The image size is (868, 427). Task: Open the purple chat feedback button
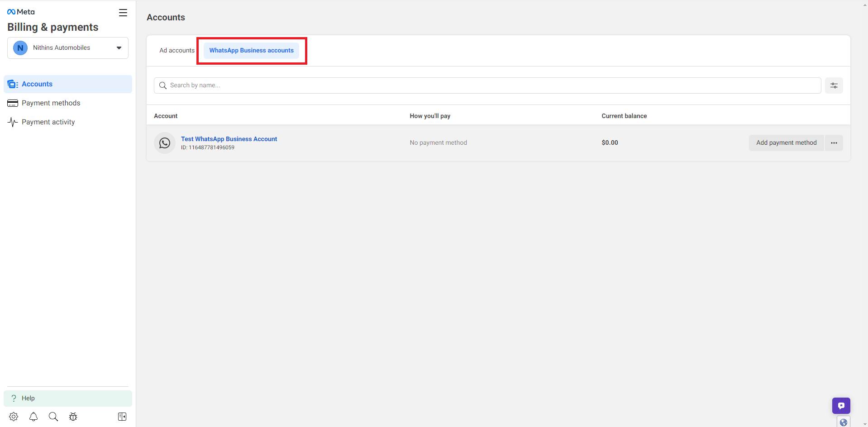841,405
